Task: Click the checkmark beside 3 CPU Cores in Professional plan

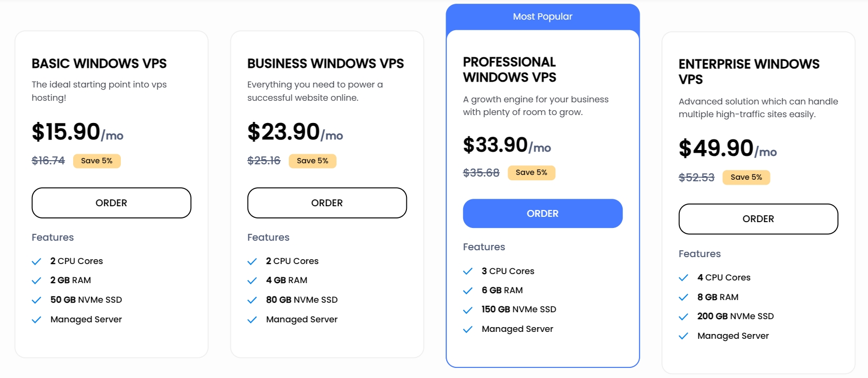Action: click(x=468, y=271)
